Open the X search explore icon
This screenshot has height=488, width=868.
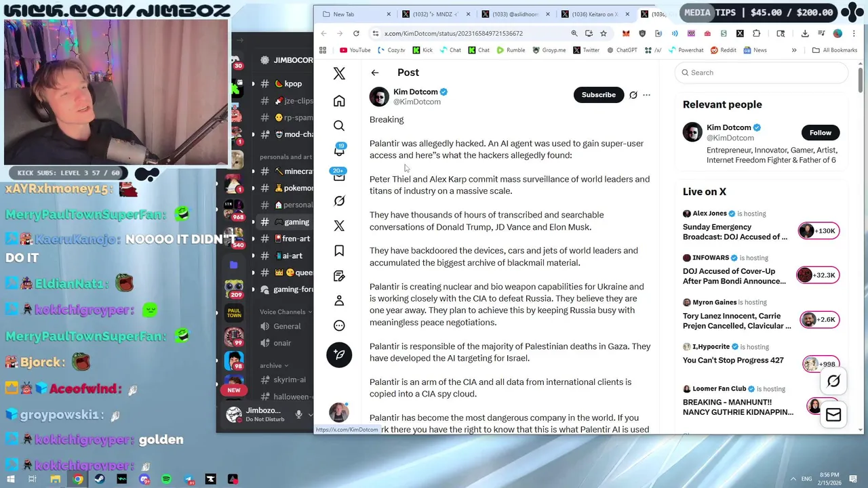tap(339, 126)
